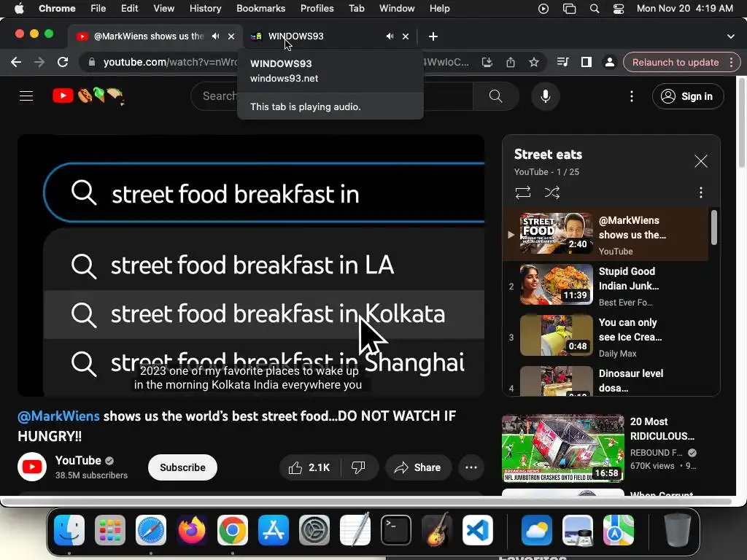747x560 pixels.
Task: Click the page vertical scrollbar
Action: pos(741,122)
